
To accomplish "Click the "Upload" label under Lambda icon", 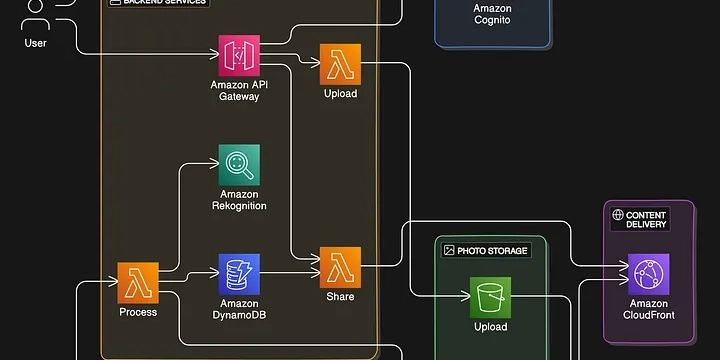I will point(340,94).
